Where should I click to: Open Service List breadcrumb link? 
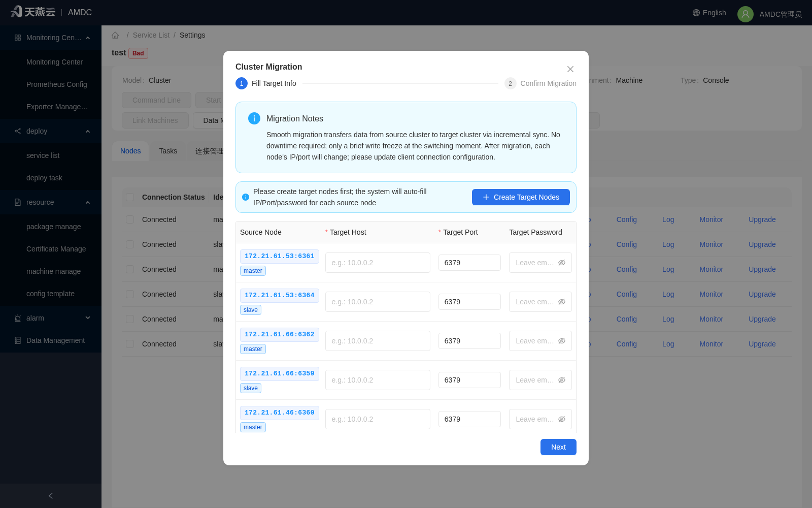click(x=151, y=35)
